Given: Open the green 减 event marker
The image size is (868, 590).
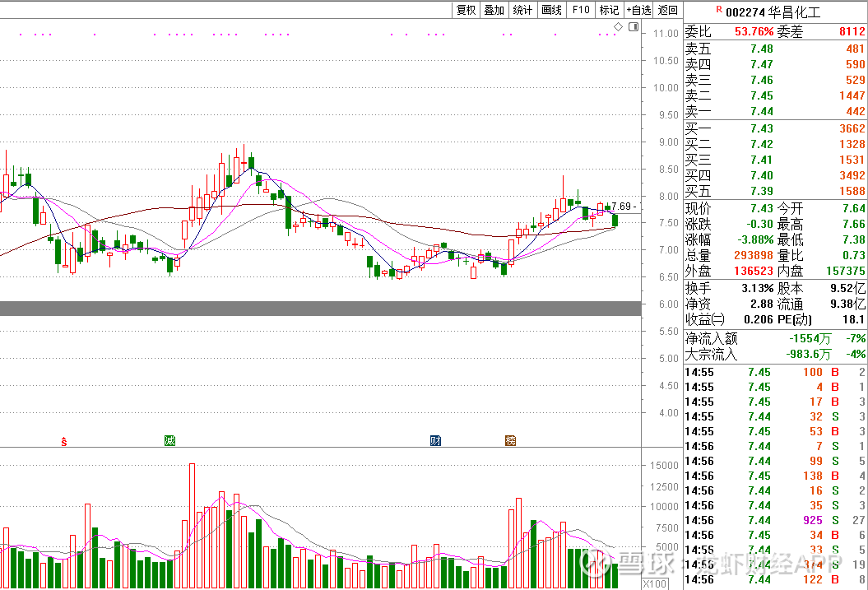Looking at the screenshot, I should pyautogui.click(x=169, y=441).
